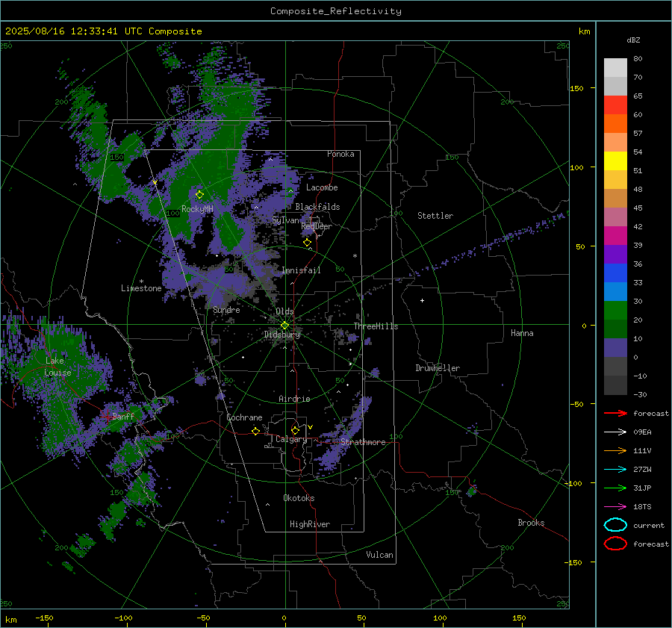Click the white 09EA arrow legend icon

point(615,432)
